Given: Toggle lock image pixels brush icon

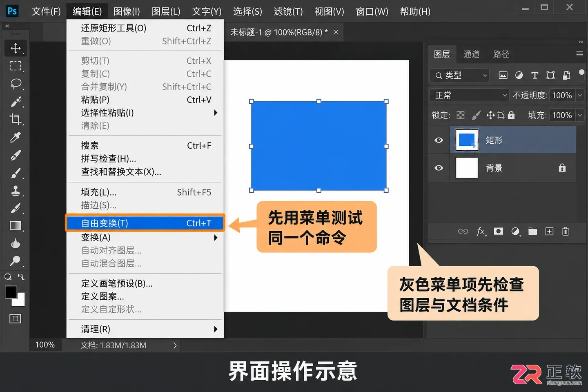Looking at the screenshot, I should click(x=476, y=115).
